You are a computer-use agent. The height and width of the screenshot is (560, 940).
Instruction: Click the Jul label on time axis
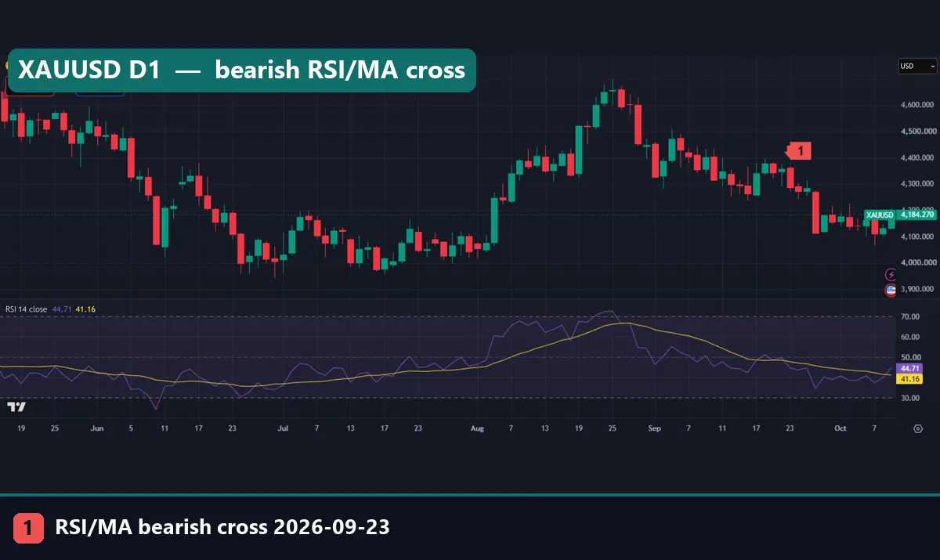tap(283, 428)
